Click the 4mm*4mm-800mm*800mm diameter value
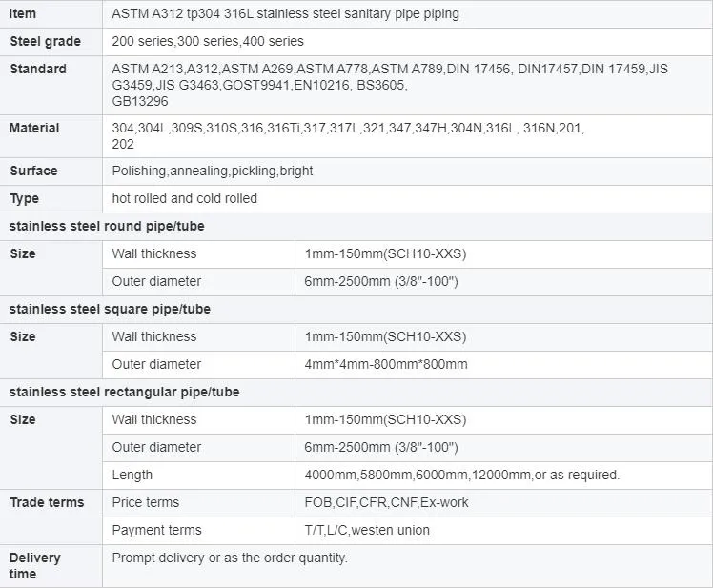Screen dimensions: 713x588 [386, 364]
